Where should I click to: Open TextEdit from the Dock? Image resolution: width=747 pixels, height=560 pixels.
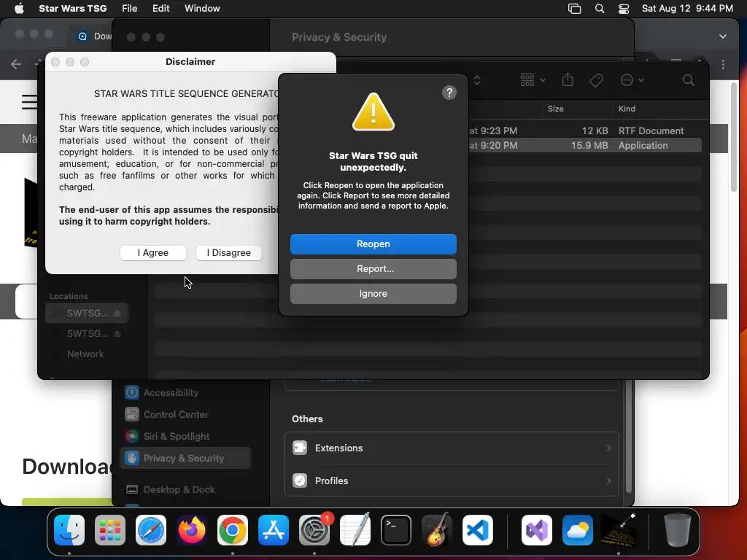click(x=355, y=529)
